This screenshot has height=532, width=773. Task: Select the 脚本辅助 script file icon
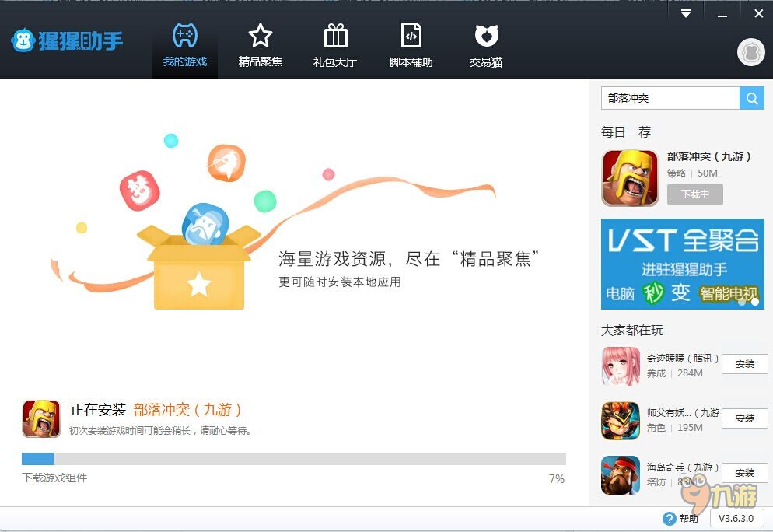[x=411, y=45]
